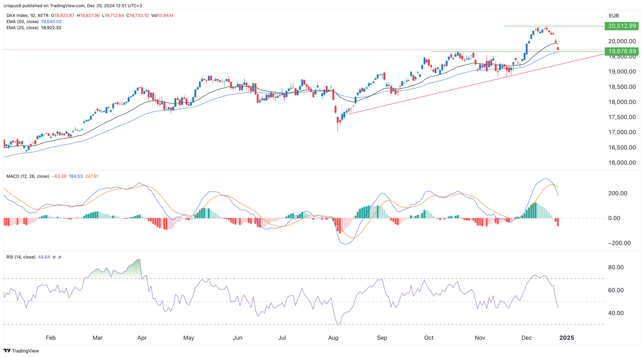Click the orange MACD signal value 247.91
The width and height of the screenshot is (644, 357).
click(x=92, y=176)
